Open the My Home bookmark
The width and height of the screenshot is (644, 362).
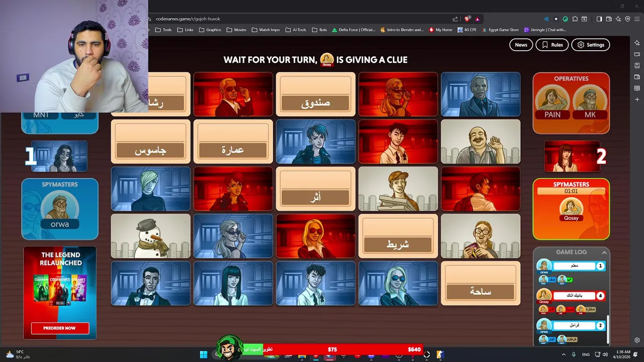click(x=441, y=30)
